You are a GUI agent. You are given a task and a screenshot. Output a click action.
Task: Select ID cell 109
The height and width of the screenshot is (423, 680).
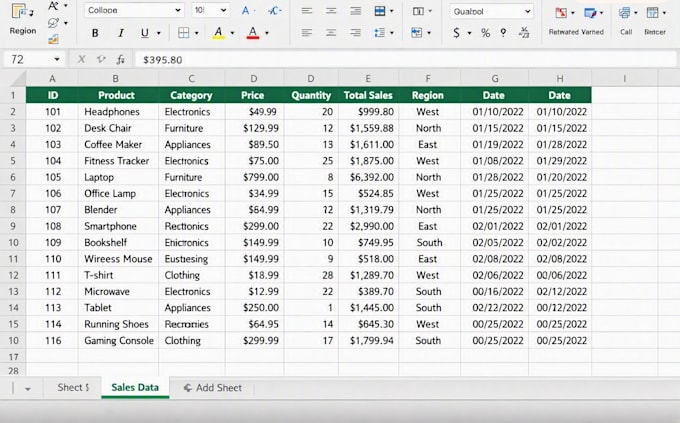pos(52,243)
